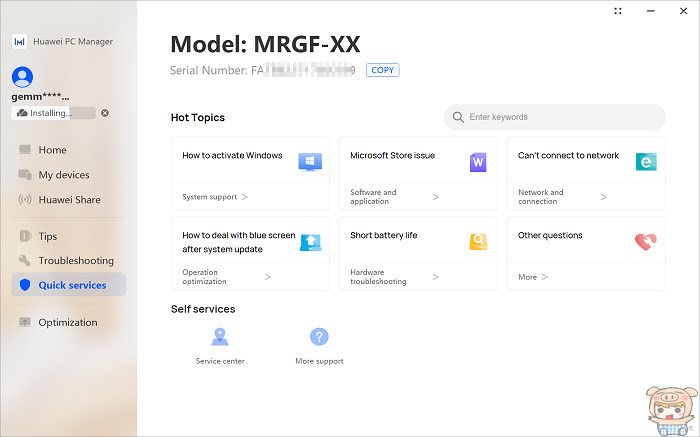Click the gemm**** account name
This screenshot has width=700, height=437.
[x=40, y=97]
